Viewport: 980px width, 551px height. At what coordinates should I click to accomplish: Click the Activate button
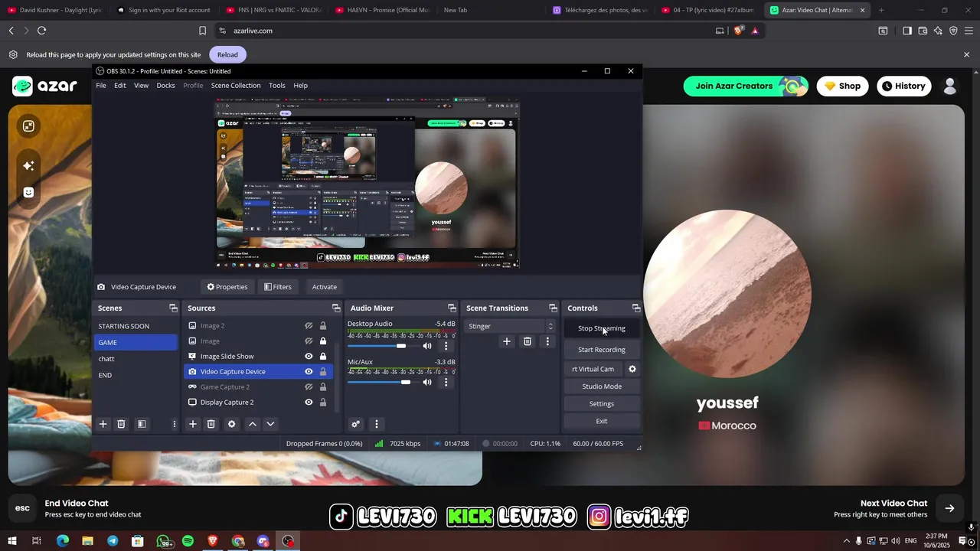325,287
